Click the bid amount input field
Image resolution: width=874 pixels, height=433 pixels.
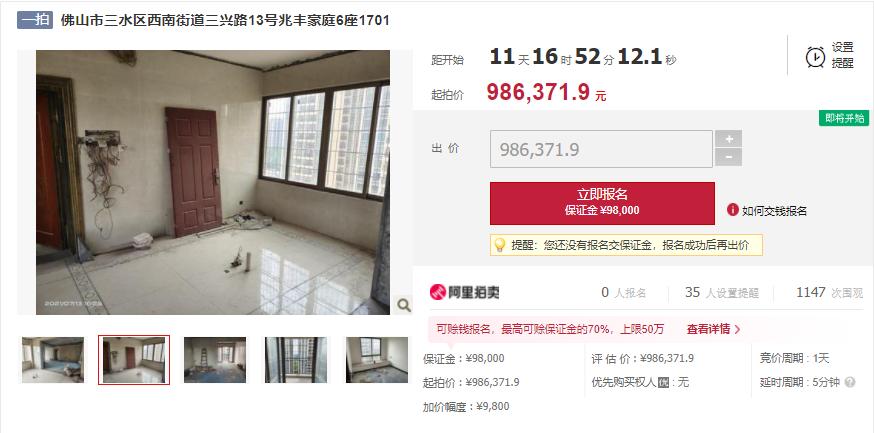tap(601, 149)
